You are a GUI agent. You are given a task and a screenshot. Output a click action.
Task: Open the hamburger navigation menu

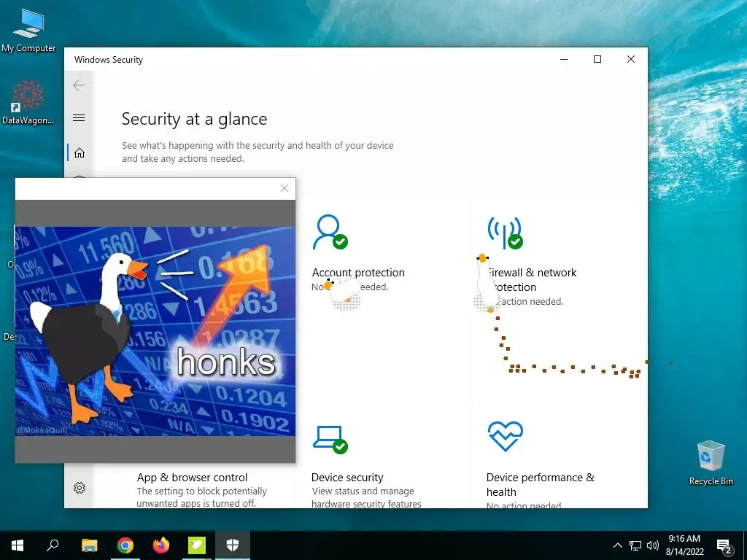tap(79, 117)
